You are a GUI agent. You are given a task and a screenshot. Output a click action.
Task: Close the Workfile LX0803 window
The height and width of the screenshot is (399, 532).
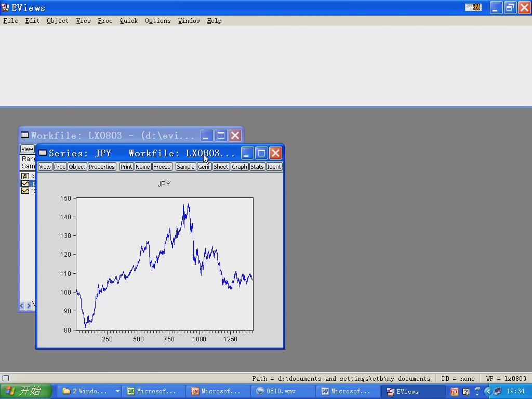[235, 136]
